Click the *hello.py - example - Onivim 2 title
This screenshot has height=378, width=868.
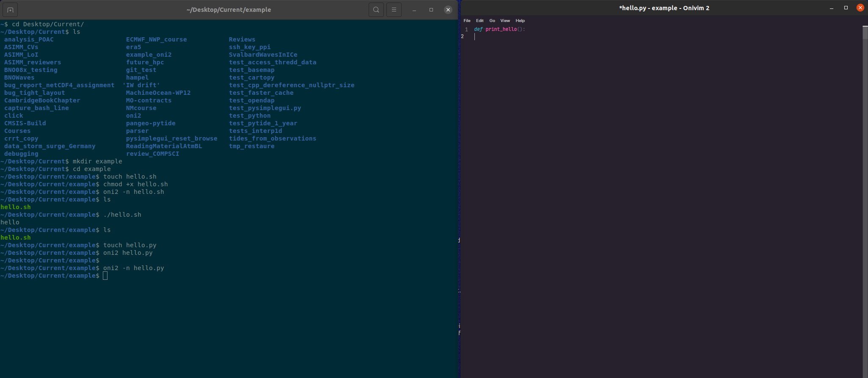tap(664, 8)
